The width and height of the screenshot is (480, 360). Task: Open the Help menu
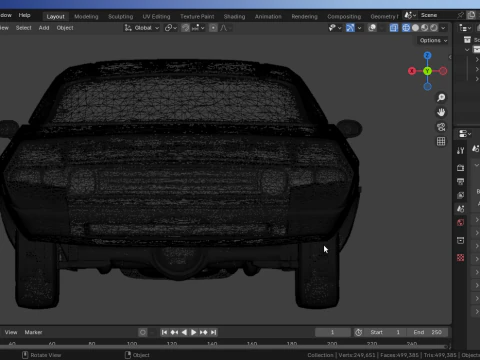click(24, 15)
